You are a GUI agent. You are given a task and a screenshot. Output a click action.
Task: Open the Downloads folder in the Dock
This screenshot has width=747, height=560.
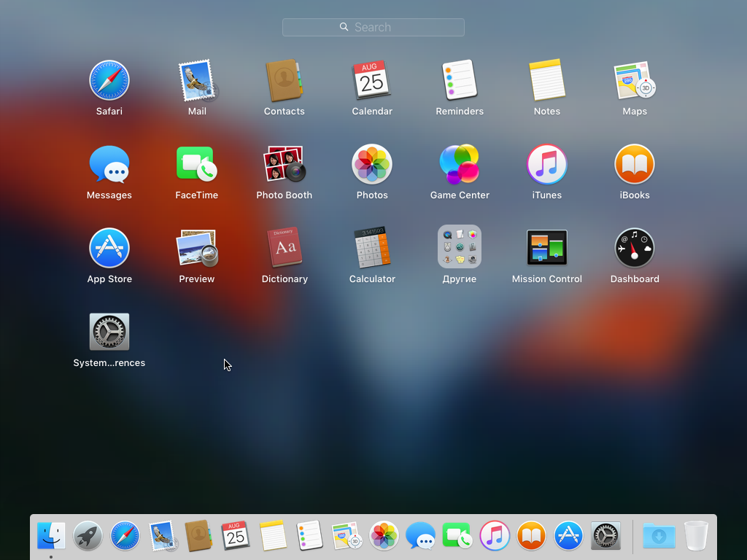coord(659,536)
